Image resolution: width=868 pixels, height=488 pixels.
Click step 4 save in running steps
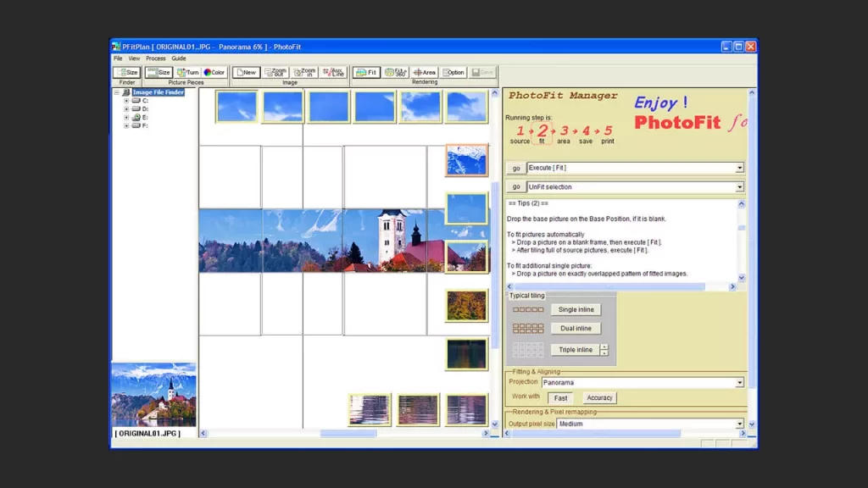click(x=586, y=135)
